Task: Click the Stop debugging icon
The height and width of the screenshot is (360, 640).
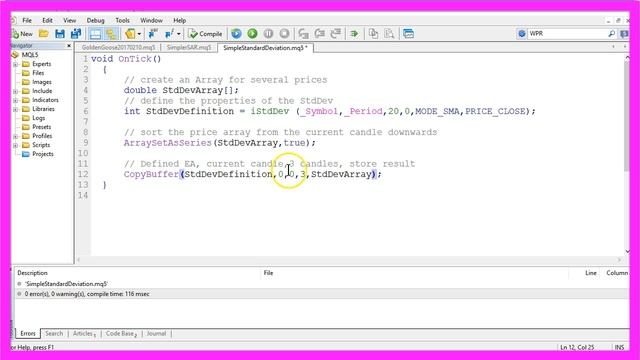Action: tap(284, 34)
